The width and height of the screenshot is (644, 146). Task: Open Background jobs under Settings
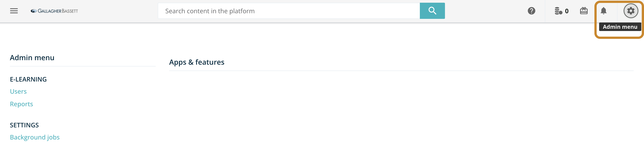tap(35, 137)
